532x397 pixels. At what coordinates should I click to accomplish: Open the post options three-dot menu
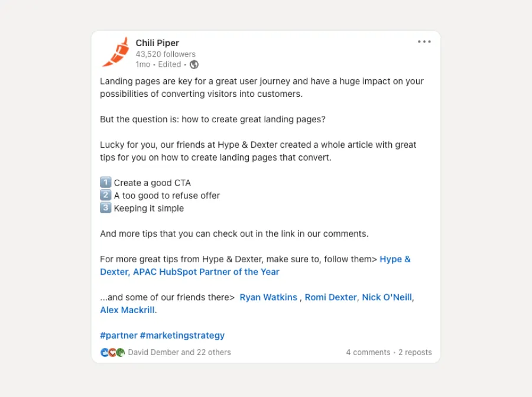(x=424, y=41)
